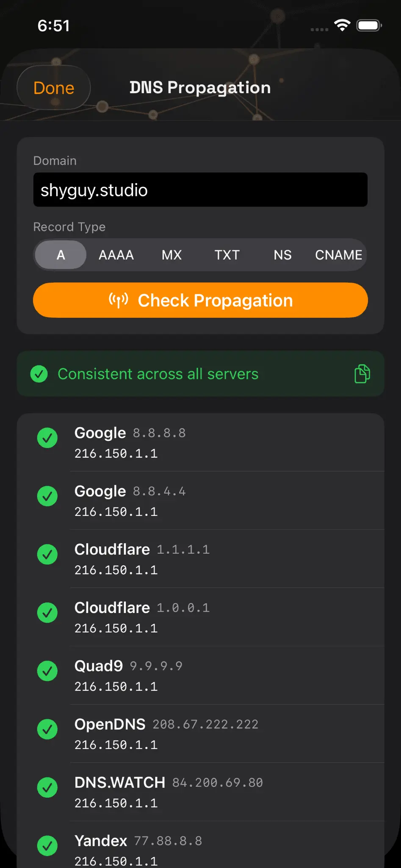Viewport: 401px width, 868px height.
Task: Click the consistent status checkmark in banner
Action: (x=39, y=374)
